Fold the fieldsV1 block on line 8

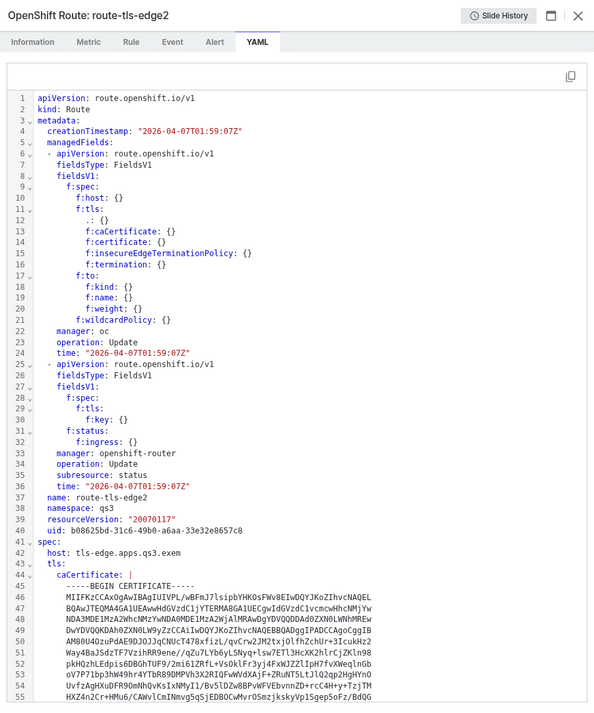click(30, 177)
